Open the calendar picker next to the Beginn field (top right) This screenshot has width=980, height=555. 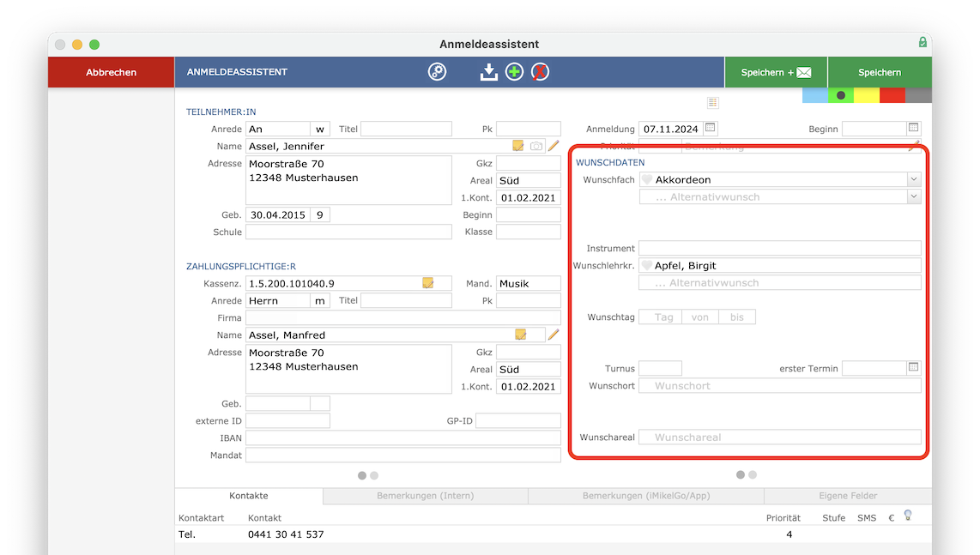pos(913,128)
